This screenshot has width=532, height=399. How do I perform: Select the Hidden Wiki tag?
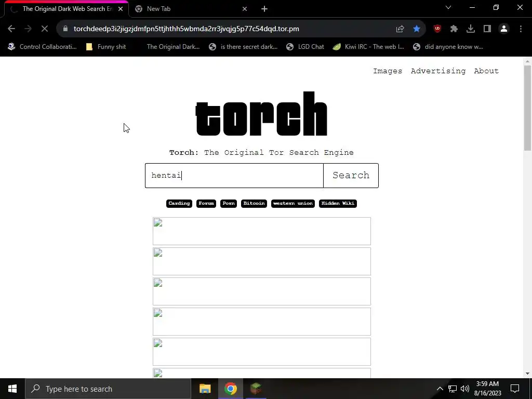coord(338,204)
